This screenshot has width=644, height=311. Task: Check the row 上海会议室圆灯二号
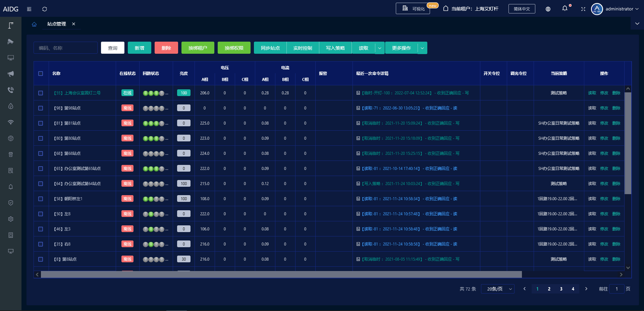[41, 93]
